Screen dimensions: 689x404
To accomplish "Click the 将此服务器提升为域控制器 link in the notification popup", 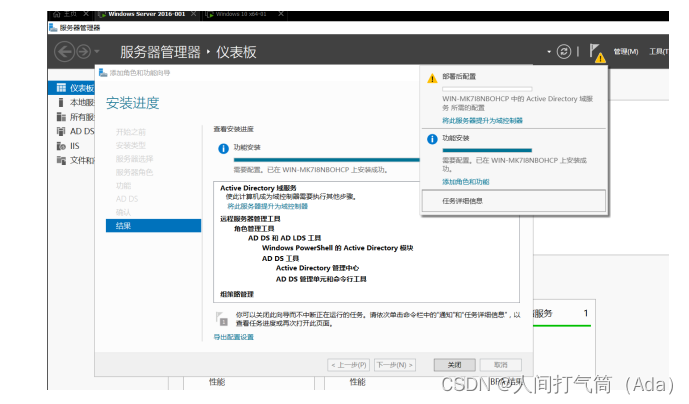I will coord(482,120).
